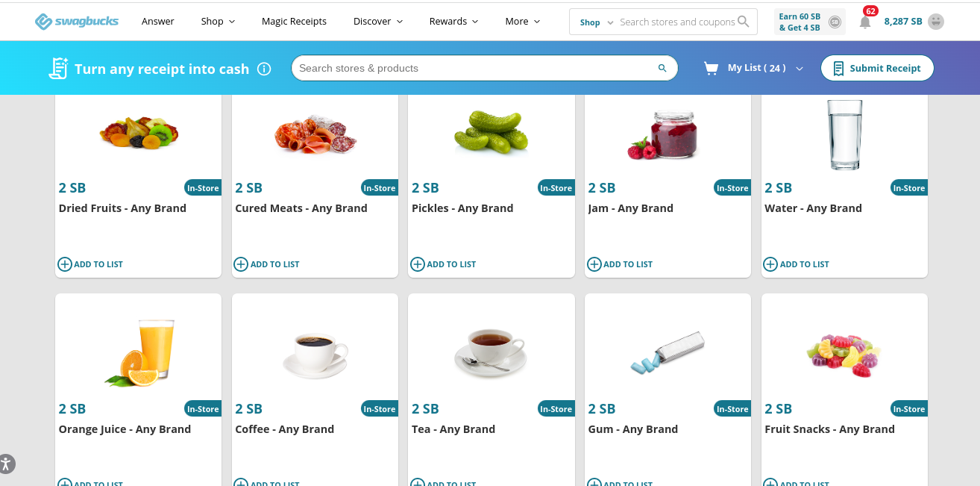The image size is (980, 486).
Task: Expand the My List chevron
Action: pos(800,69)
